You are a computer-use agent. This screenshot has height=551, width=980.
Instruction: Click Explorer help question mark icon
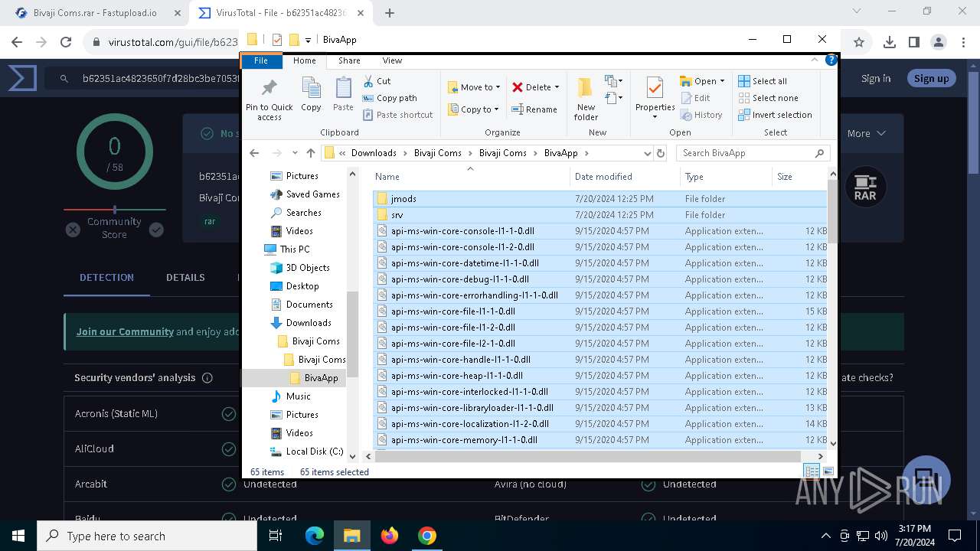point(831,60)
